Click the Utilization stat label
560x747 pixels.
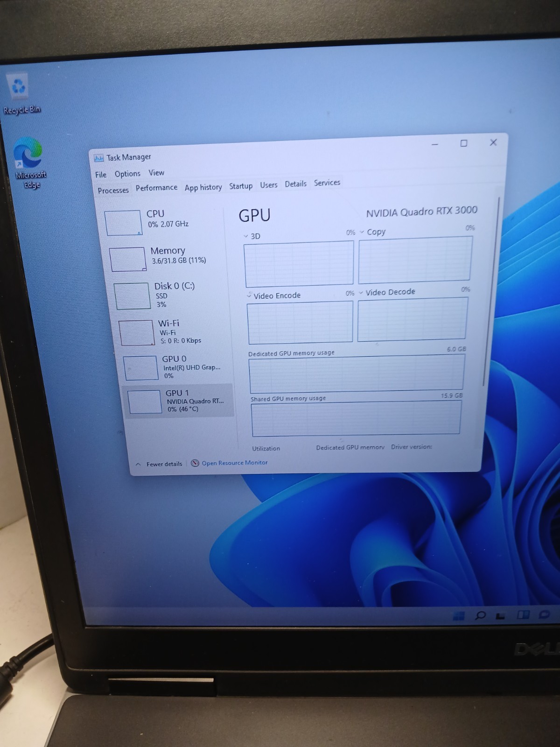tap(266, 449)
